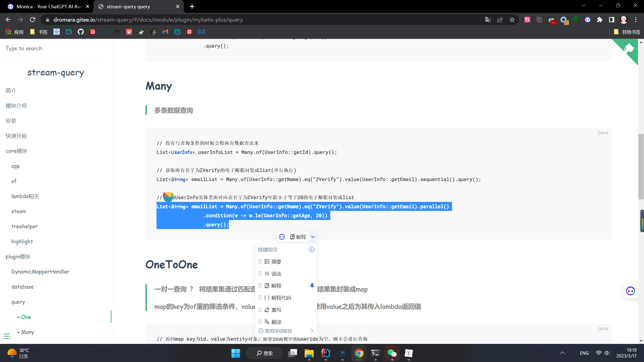Click the Google Translate icon in the address bar
644x362 pixels.
click(488, 20)
